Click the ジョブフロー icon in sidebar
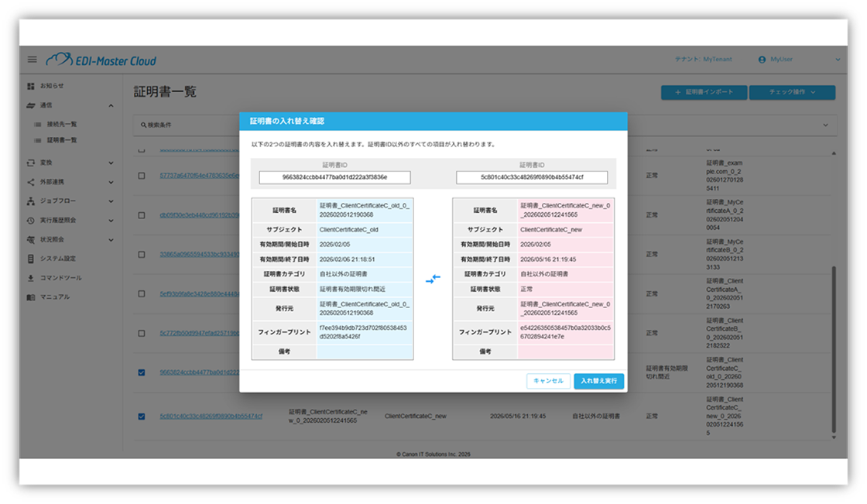The image size is (867, 504). click(31, 201)
